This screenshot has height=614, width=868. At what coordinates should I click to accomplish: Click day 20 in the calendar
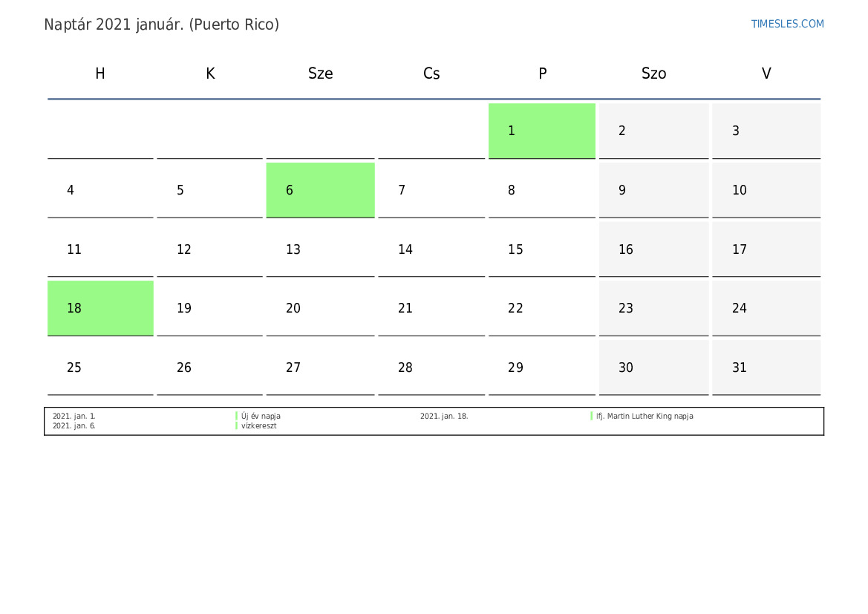tap(321, 308)
